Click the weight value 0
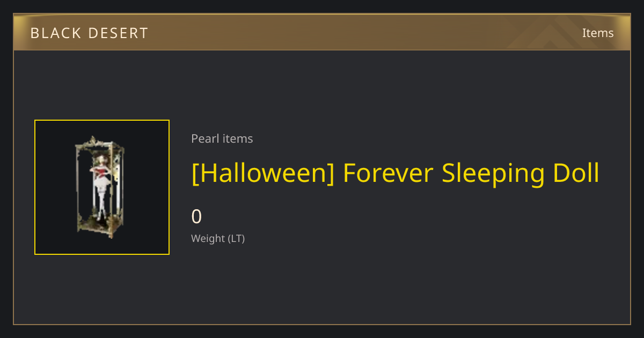 196,216
